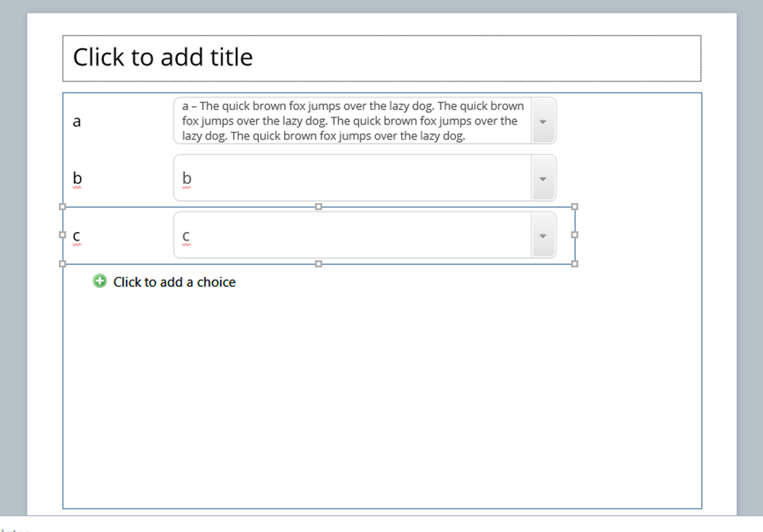Screen dimensions: 763x532
Task: Click the bottom-middle selection handle of row c
Action: [318, 264]
